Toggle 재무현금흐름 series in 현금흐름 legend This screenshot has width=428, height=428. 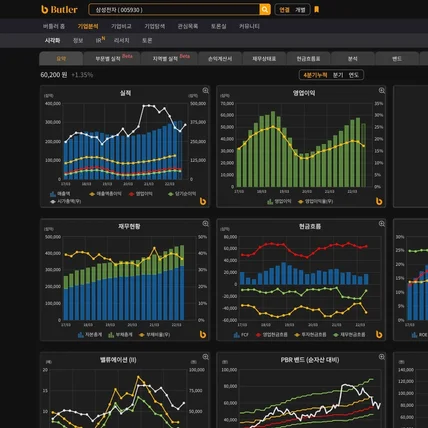tap(349, 334)
